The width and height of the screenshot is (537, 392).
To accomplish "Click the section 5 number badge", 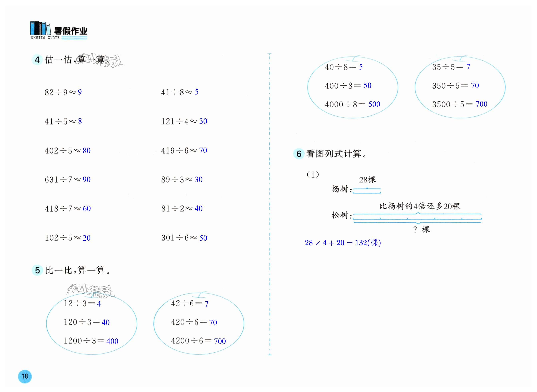I will [37, 270].
